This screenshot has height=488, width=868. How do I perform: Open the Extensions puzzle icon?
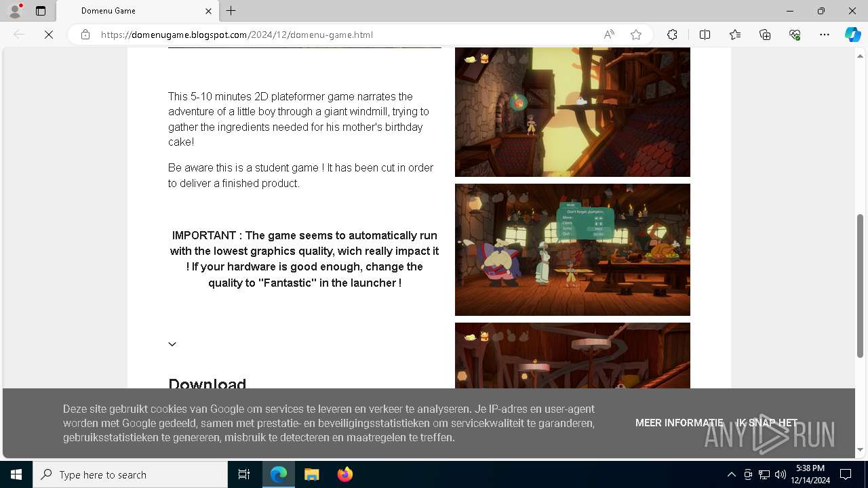coord(672,35)
